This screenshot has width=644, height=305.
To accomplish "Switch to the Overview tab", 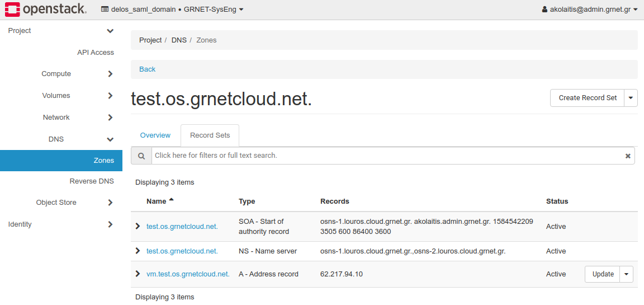I will pos(155,135).
